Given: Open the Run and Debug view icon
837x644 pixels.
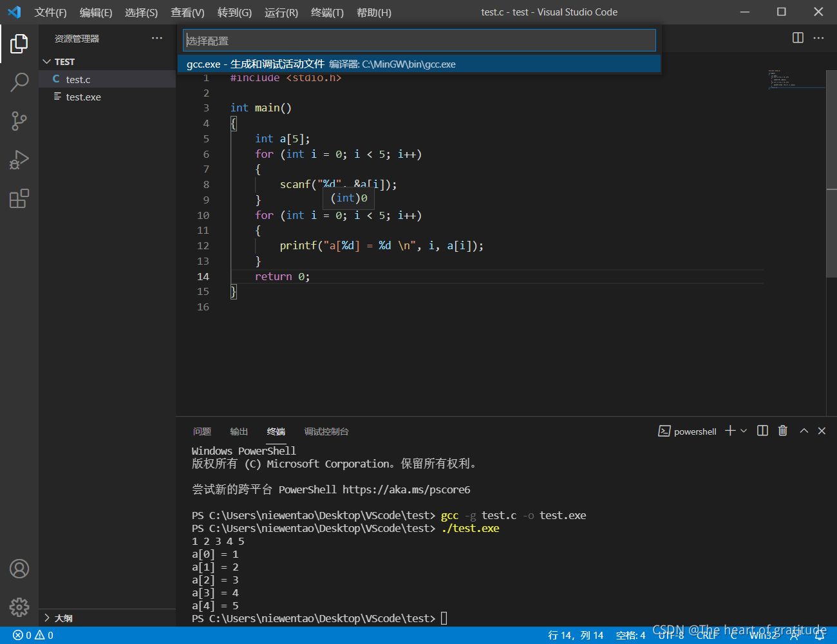Looking at the screenshot, I should pos(19,160).
